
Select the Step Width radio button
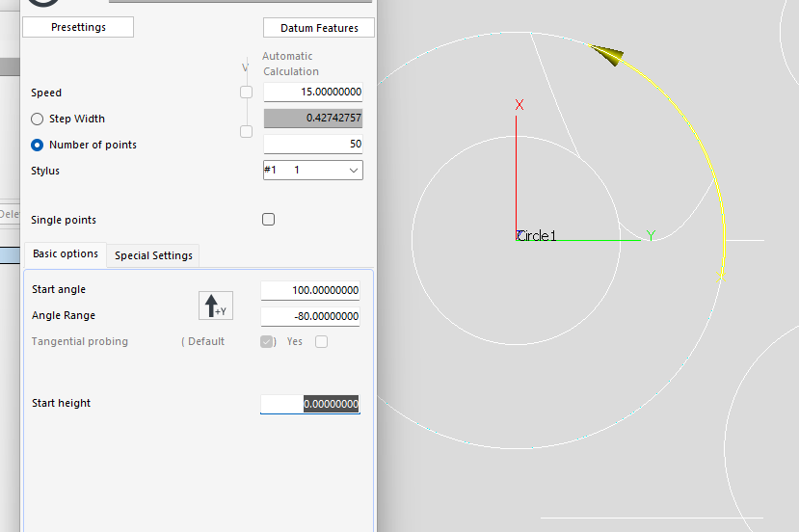click(x=38, y=119)
